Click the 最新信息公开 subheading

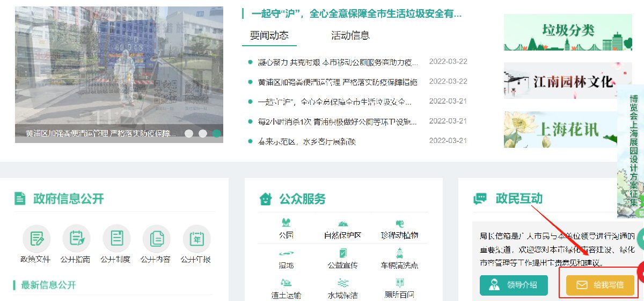[48, 285]
